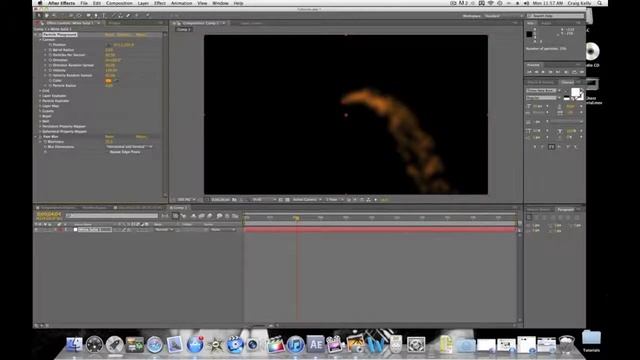Click the All Caps icon in Character panel
This screenshot has width=640, height=360.
[551, 147]
